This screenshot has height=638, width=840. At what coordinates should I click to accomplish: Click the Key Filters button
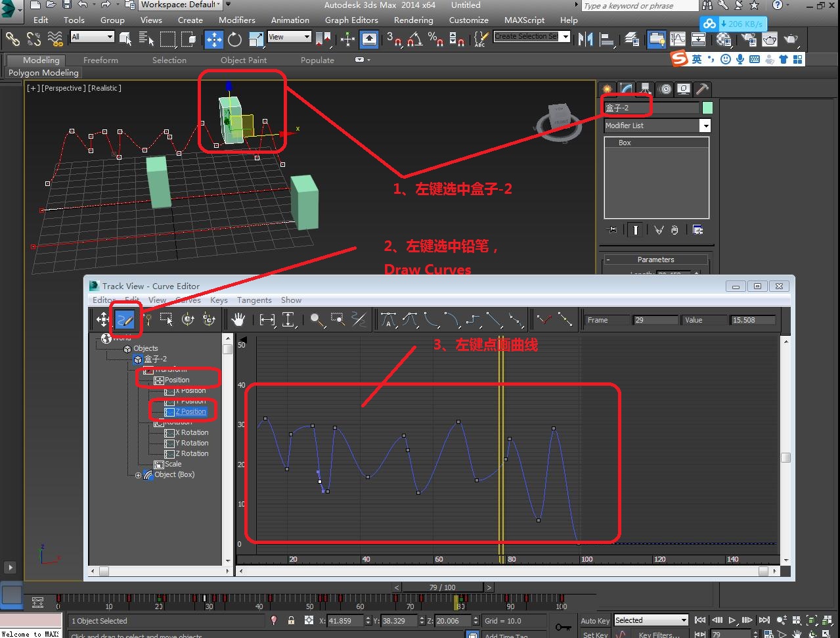click(x=659, y=635)
